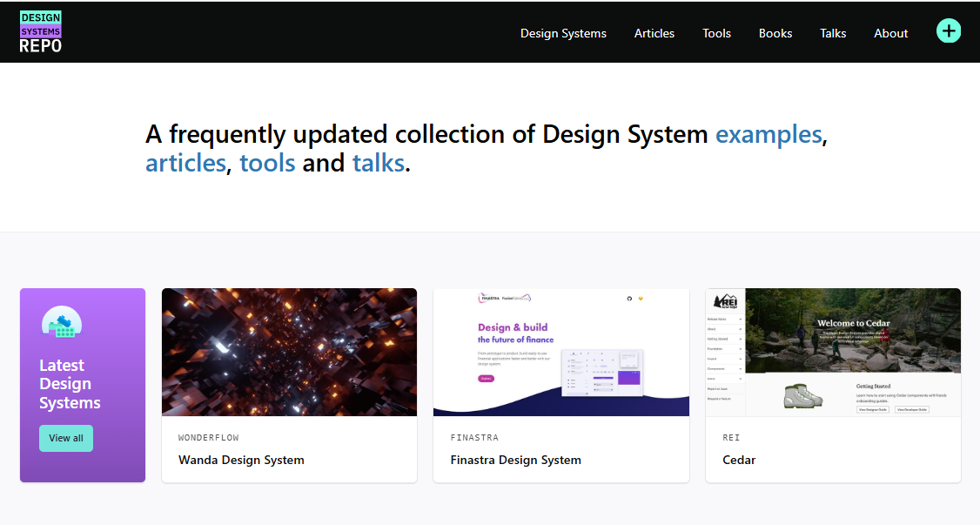The height and width of the screenshot is (525, 980).
Task: Click the Wanda Design System title
Action: 241,460
